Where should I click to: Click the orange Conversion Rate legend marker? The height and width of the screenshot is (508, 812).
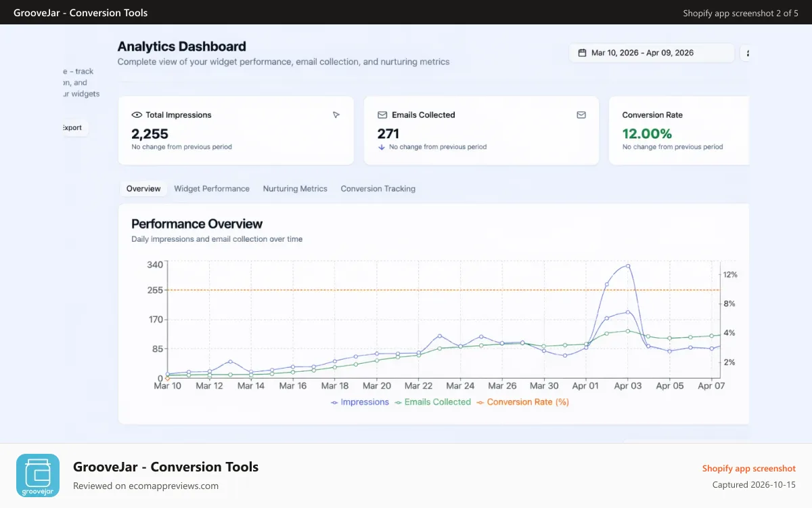tap(480, 402)
